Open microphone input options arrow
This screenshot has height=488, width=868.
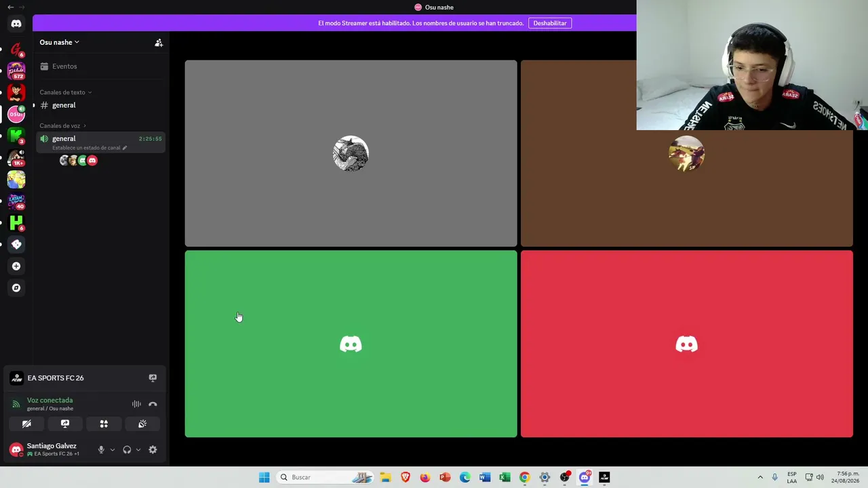coord(113,449)
